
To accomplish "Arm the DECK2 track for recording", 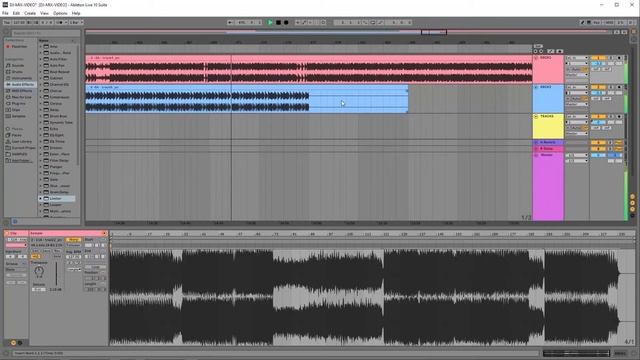I will click(619, 87).
